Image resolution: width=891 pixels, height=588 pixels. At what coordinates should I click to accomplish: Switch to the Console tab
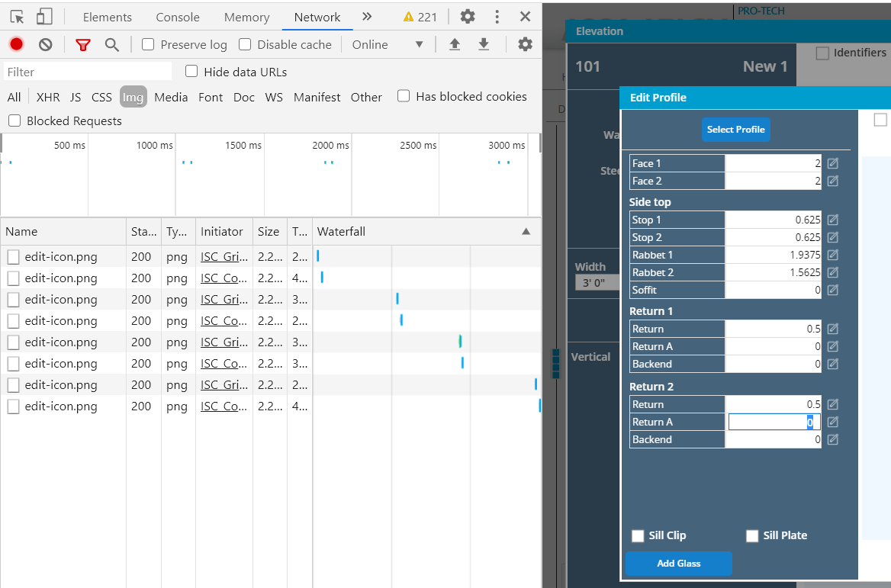tap(178, 17)
